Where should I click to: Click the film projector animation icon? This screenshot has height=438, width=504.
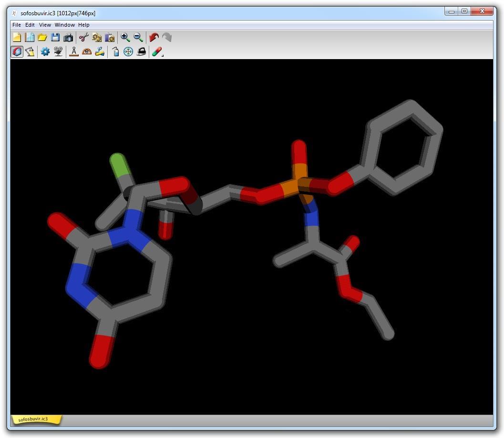58,51
